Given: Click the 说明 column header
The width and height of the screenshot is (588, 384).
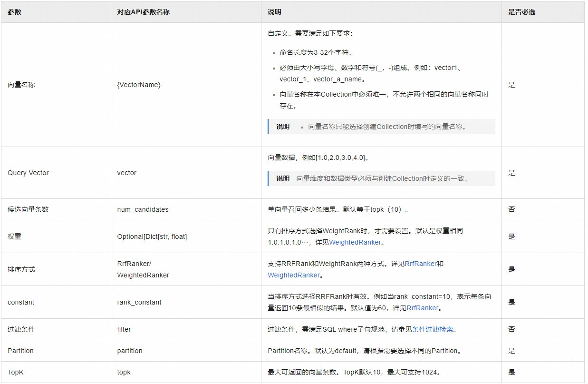Looking at the screenshot, I should [274, 12].
